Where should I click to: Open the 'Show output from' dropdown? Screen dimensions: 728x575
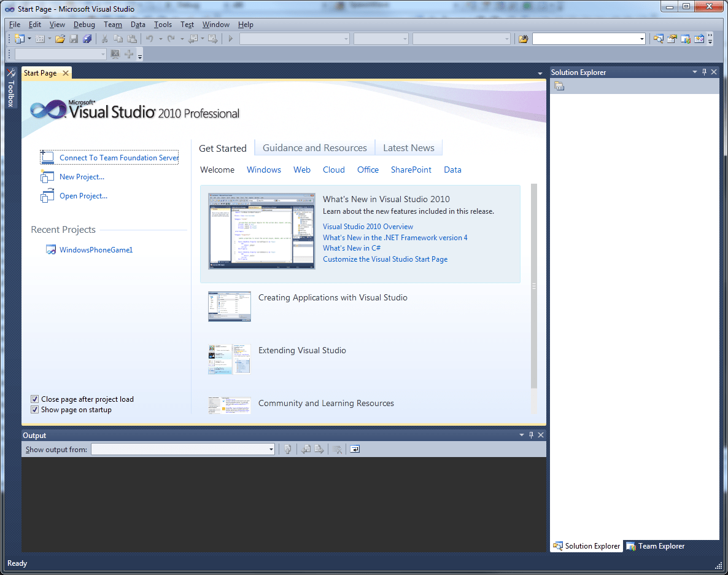pos(271,450)
